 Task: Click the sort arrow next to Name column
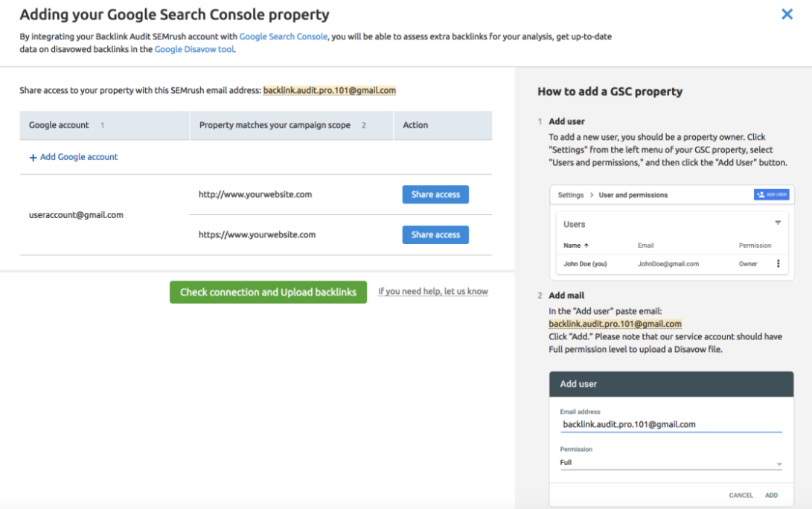(x=587, y=246)
